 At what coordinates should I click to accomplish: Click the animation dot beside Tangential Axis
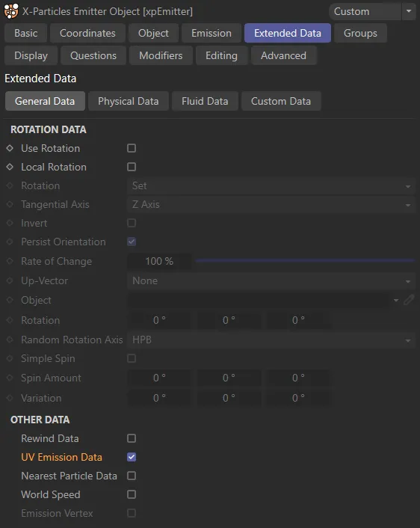point(10,204)
